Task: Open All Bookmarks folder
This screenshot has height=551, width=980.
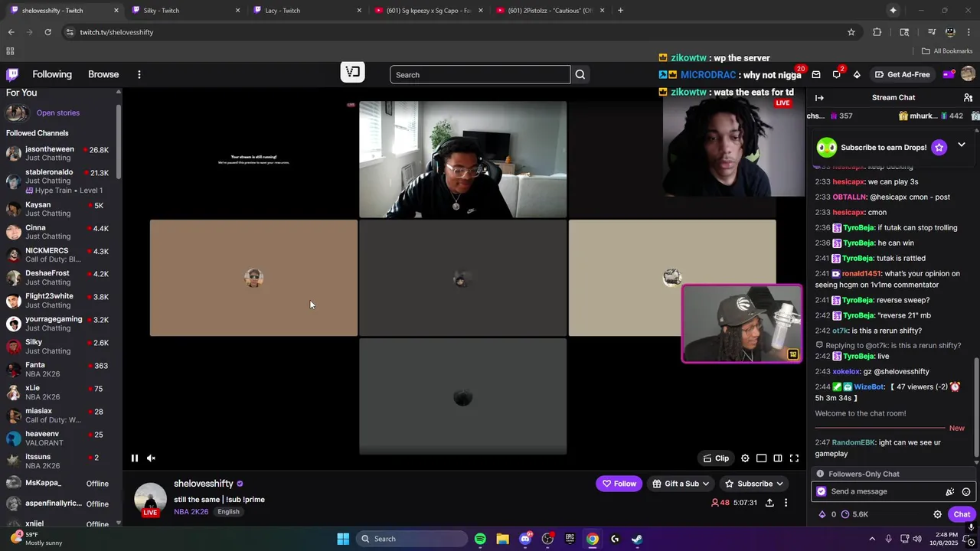Action: [947, 51]
